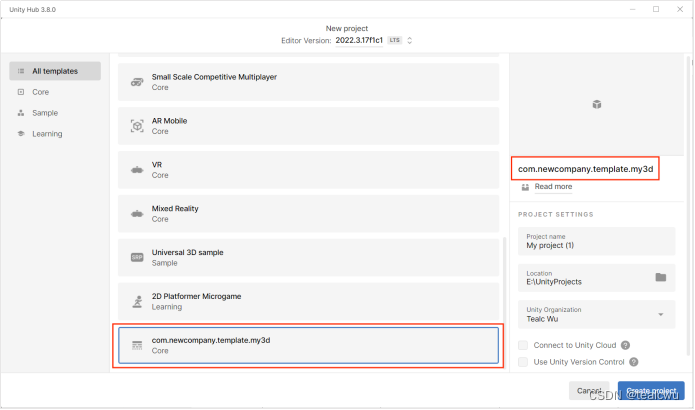Click the Read more book icon

click(x=525, y=187)
